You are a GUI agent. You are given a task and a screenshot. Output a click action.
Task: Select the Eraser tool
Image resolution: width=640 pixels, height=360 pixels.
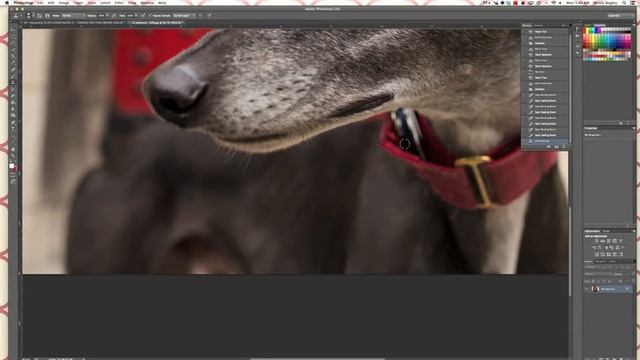coord(13,95)
